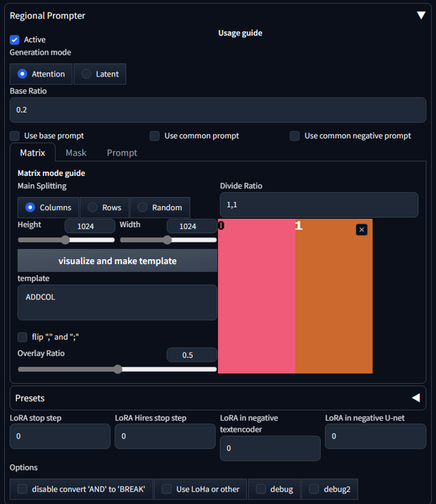Toggle flip "," and ";" checkbox

22,337
